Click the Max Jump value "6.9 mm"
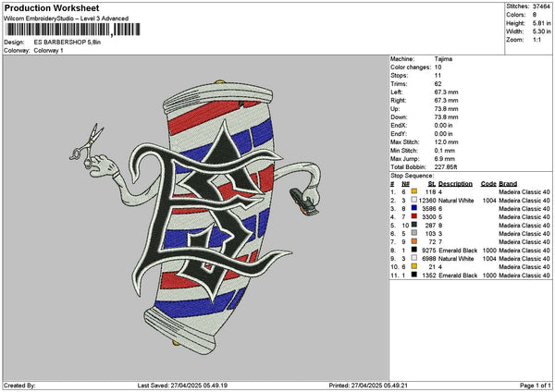 (445, 159)
